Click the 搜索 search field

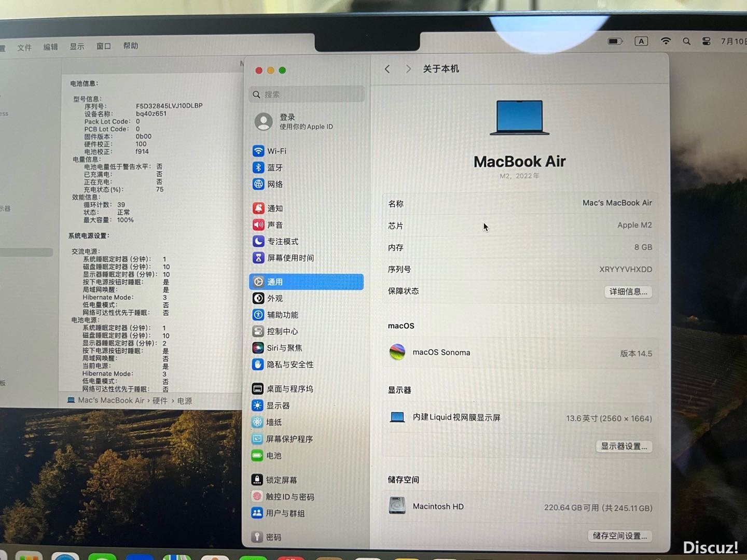tap(307, 94)
